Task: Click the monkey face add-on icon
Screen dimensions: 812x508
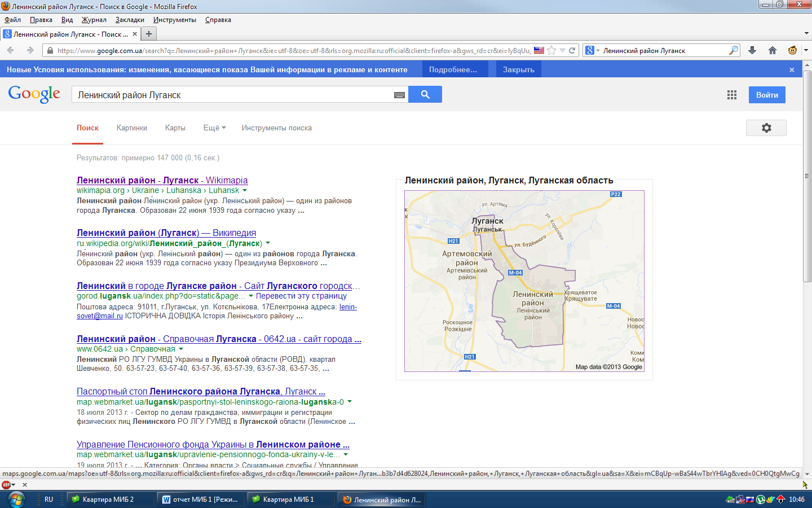Action: [x=792, y=50]
